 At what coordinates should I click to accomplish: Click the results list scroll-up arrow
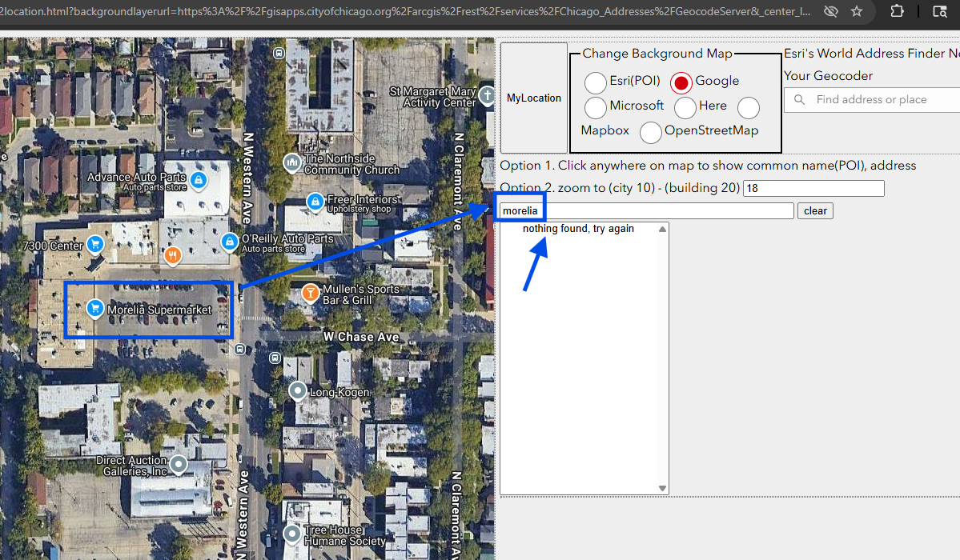click(x=662, y=230)
